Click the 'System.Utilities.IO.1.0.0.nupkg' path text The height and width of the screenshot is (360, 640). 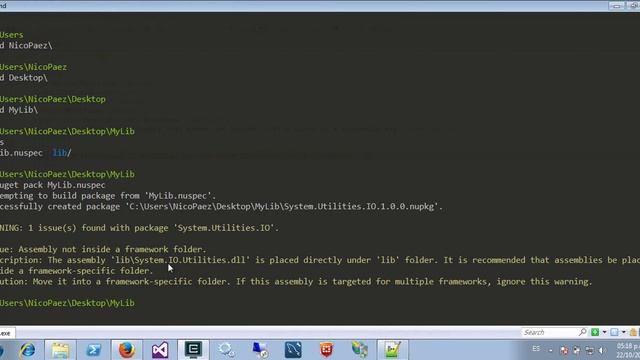(x=359, y=206)
